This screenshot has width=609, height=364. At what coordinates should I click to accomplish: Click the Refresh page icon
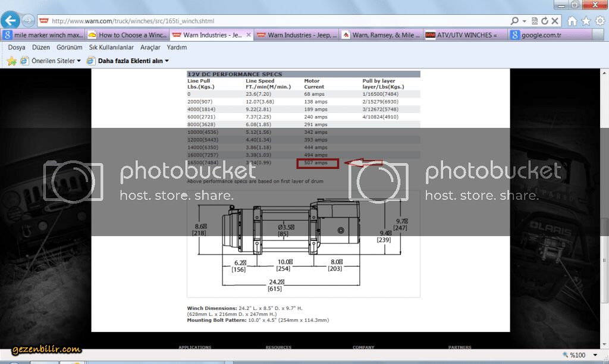click(544, 21)
